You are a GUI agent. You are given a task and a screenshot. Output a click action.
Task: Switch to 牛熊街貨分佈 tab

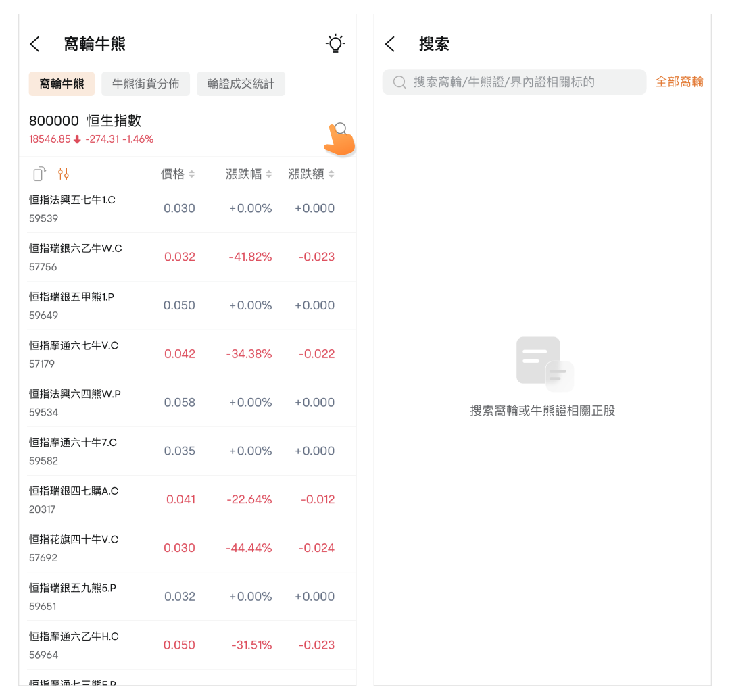point(146,84)
